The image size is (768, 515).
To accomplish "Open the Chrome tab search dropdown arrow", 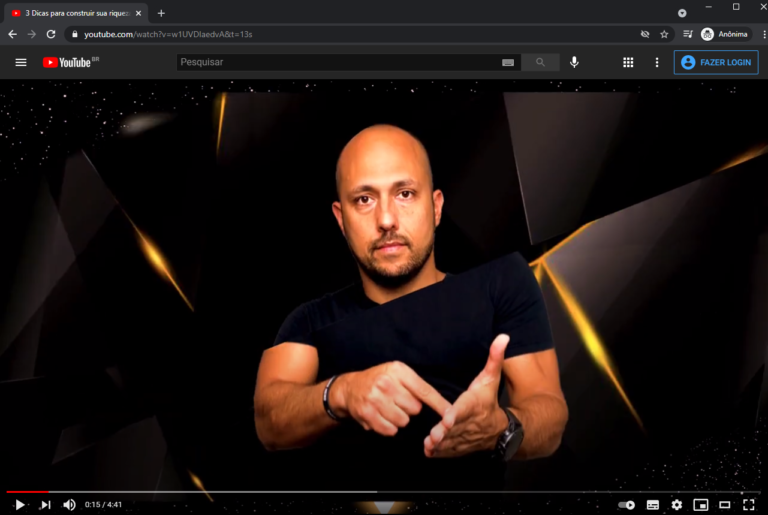I will tap(682, 13).
